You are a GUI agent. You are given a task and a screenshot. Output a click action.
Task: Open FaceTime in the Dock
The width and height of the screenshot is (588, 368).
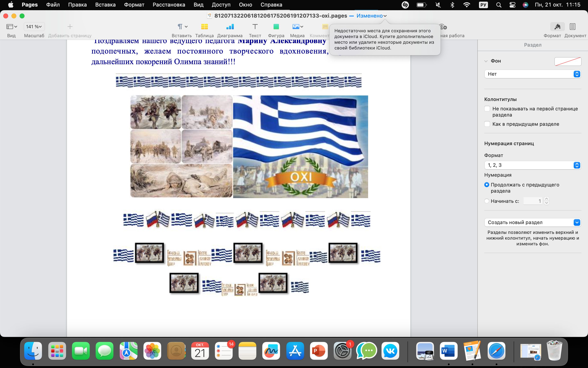pyautogui.click(x=81, y=351)
